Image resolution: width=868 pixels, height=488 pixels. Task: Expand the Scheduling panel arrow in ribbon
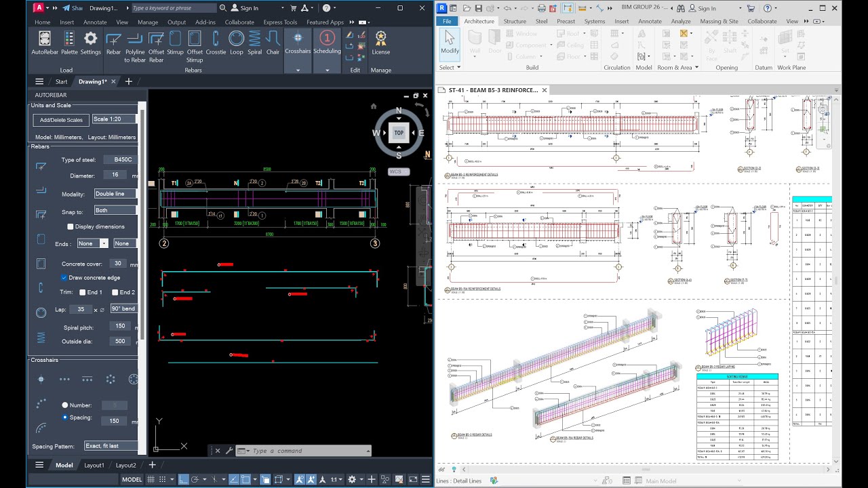pyautogui.click(x=327, y=70)
